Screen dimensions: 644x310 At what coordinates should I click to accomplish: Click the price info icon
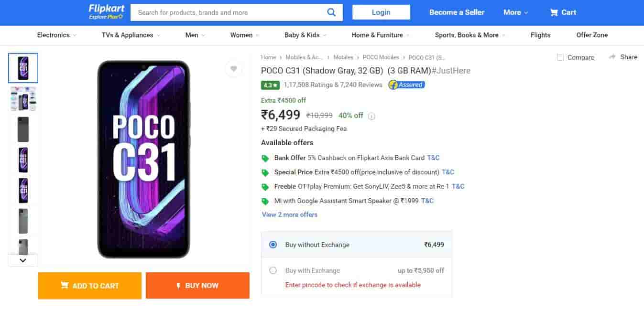tap(372, 116)
